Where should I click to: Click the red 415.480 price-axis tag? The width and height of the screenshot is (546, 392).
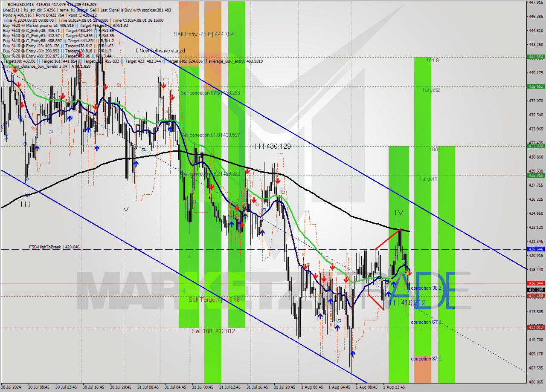(x=536, y=296)
